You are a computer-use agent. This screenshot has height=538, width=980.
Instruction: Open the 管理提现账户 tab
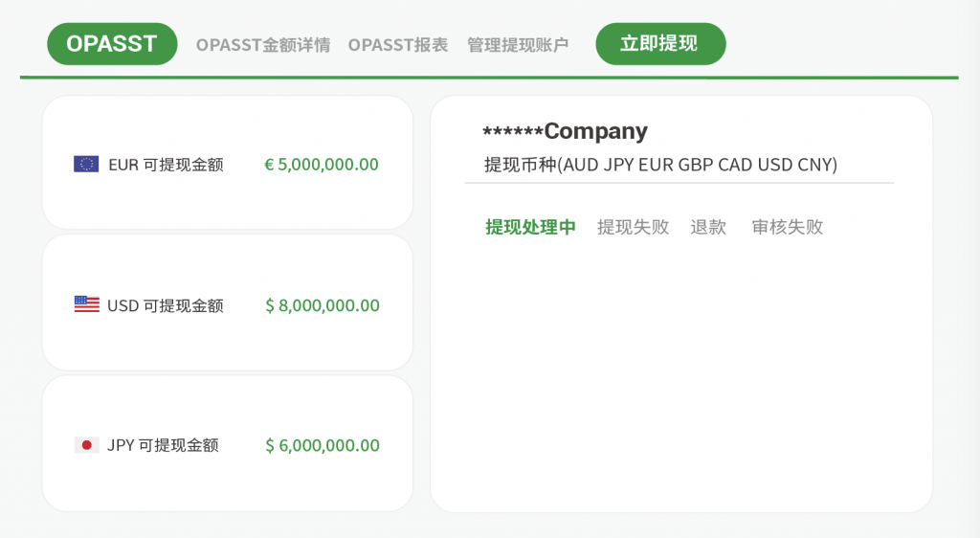[518, 45]
